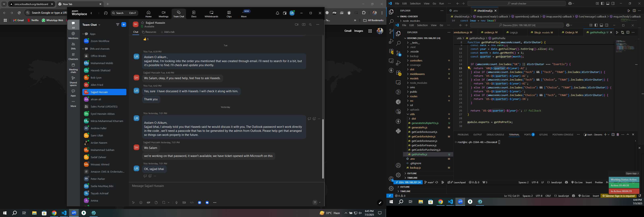Insert a GIF in the message composer
Image resolution: width=644 pixels, height=217 pixels.
tap(149, 203)
